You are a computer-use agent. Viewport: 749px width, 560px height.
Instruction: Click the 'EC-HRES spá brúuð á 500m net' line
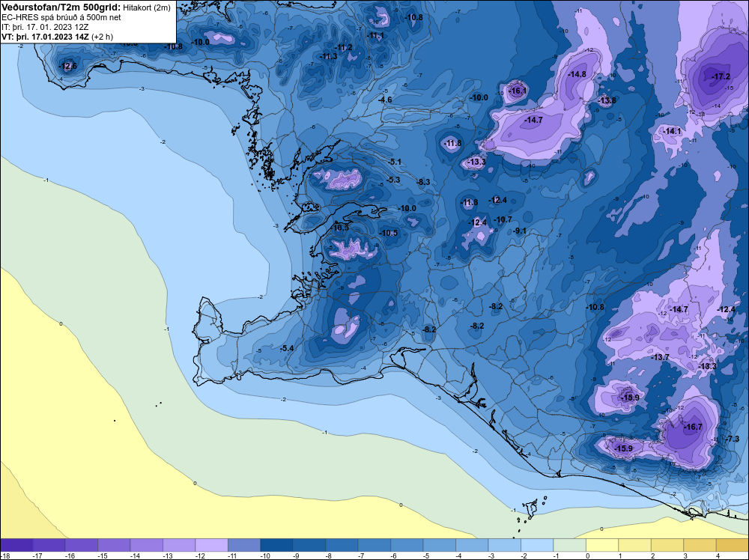click(x=61, y=17)
